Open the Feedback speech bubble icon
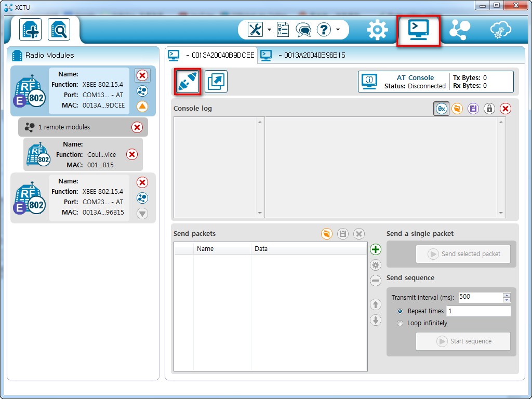 click(x=303, y=30)
